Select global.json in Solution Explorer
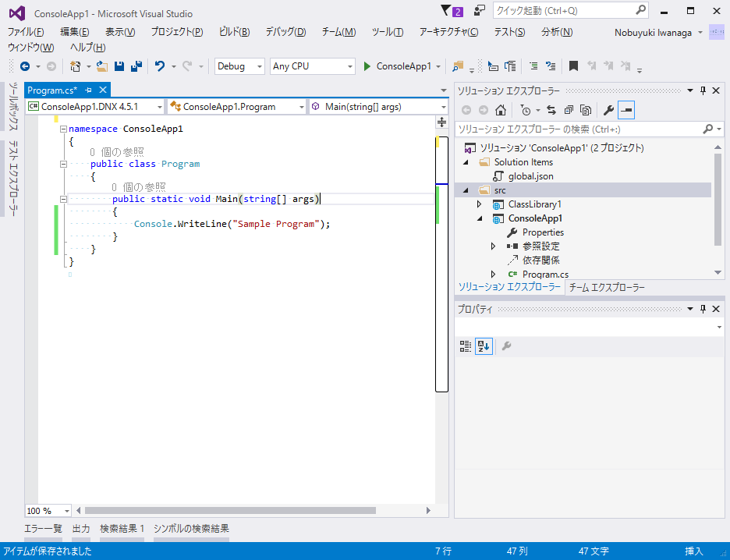 [531, 176]
